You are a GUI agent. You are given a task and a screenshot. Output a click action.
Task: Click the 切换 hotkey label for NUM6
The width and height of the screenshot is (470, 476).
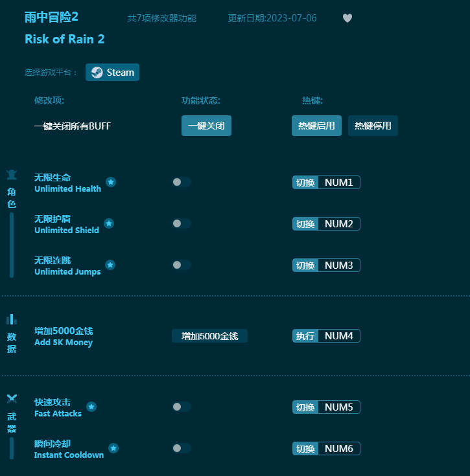(x=305, y=449)
